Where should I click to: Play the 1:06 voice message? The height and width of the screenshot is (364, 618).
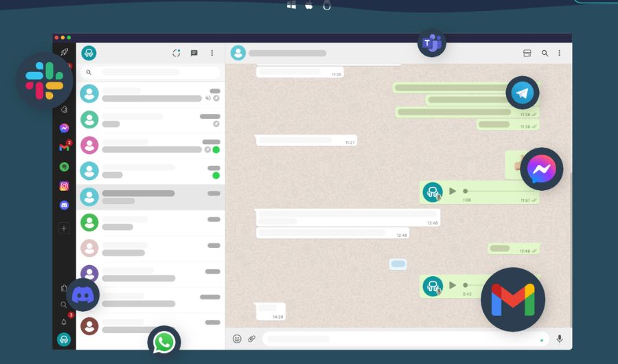click(453, 191)
